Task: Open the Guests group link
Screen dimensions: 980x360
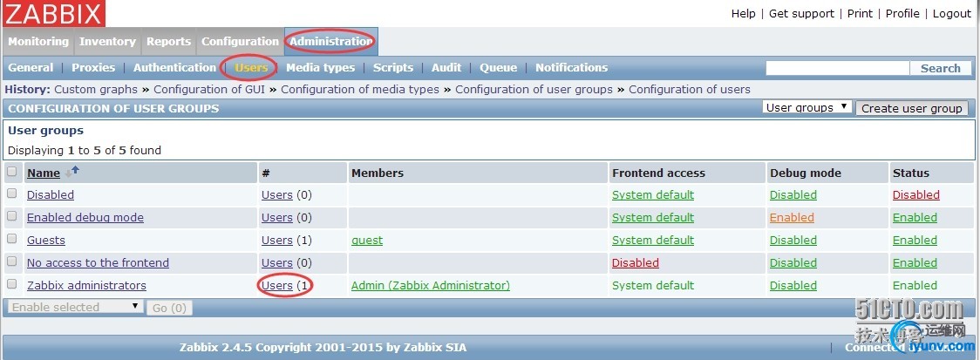Action: pyautogui.click(x=45, y=240)
